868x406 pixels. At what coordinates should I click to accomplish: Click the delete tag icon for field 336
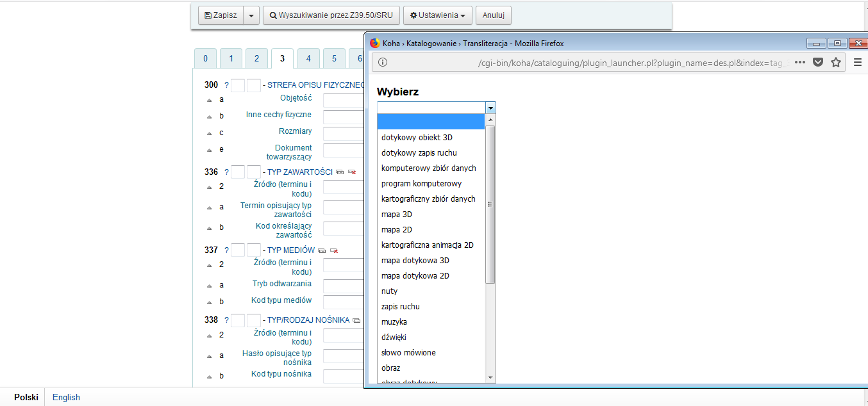coord(351,172)
